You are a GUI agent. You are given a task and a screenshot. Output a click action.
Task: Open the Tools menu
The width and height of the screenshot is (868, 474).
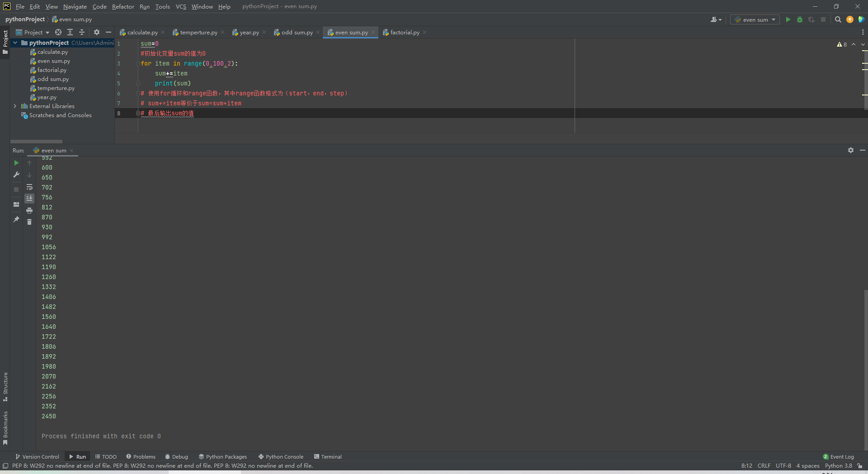coord(162,6)
